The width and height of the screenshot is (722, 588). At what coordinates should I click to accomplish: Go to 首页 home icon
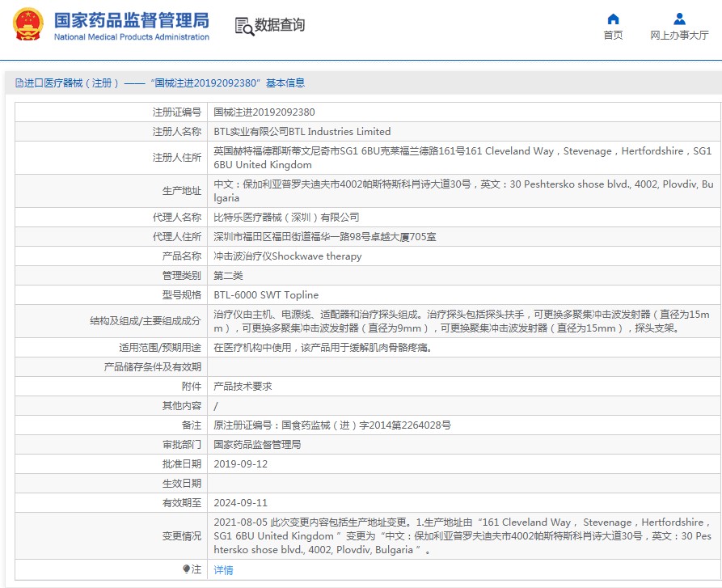point(613,19)
